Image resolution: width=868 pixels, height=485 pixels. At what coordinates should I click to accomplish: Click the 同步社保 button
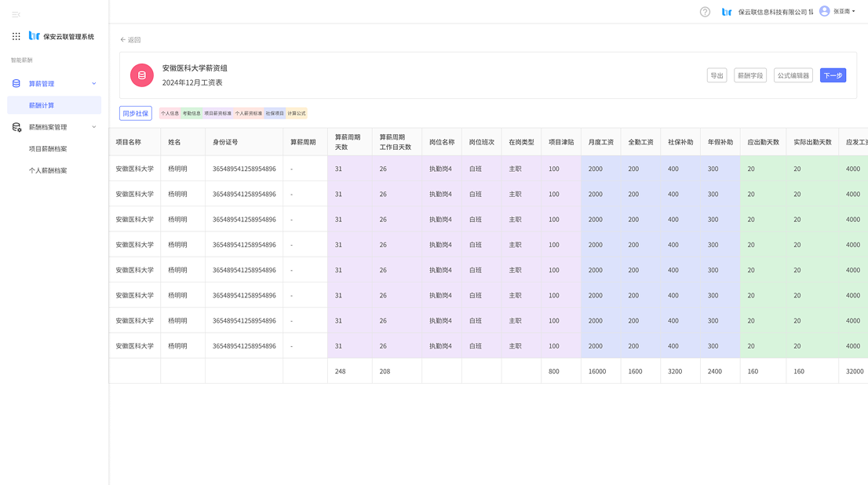coord(136,113)
